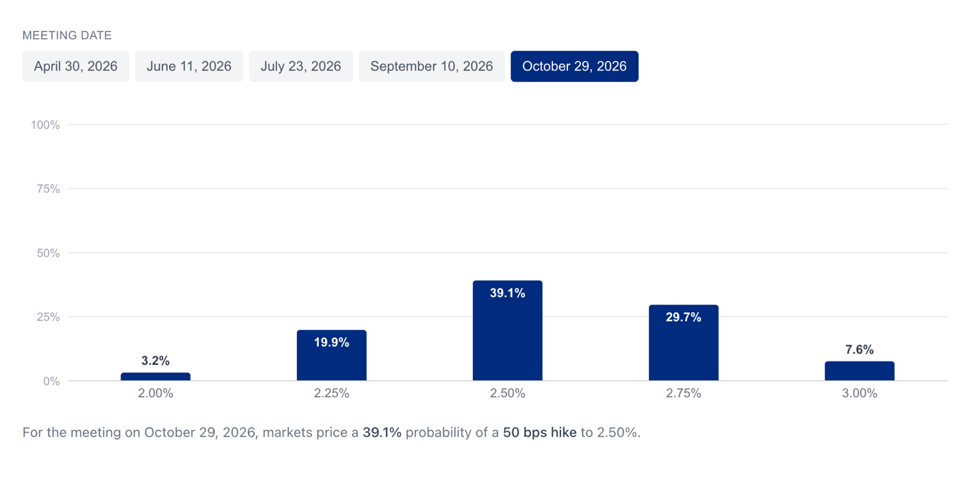Select the April 30, 2026 meeting date
This screenshot has width=980, height=484.
[x=75, y=66]
